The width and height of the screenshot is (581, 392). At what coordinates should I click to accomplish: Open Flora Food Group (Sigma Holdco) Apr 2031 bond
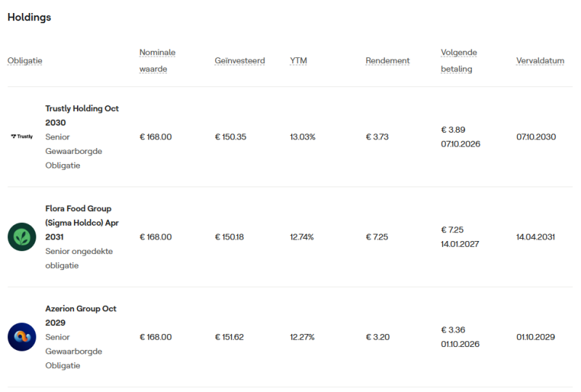82,223
